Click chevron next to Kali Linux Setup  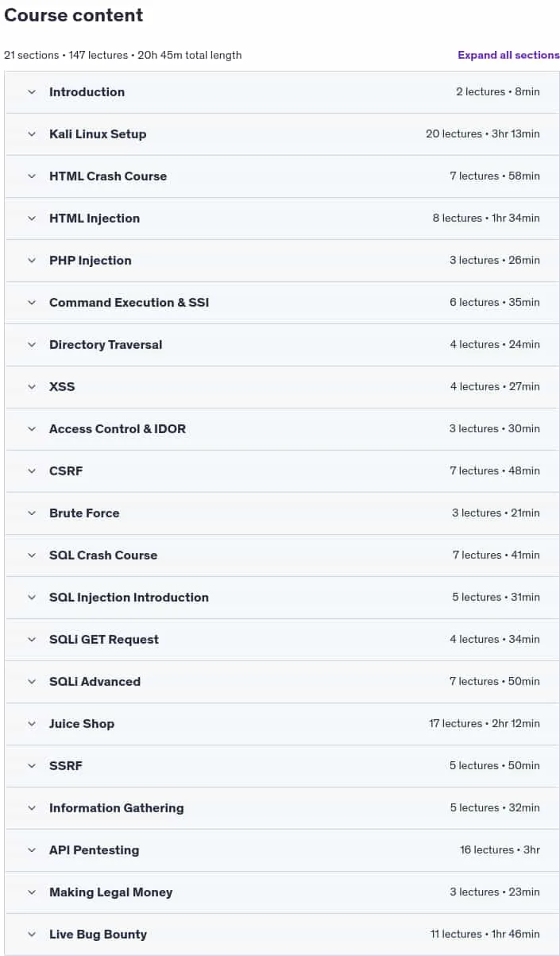point(32,134)
